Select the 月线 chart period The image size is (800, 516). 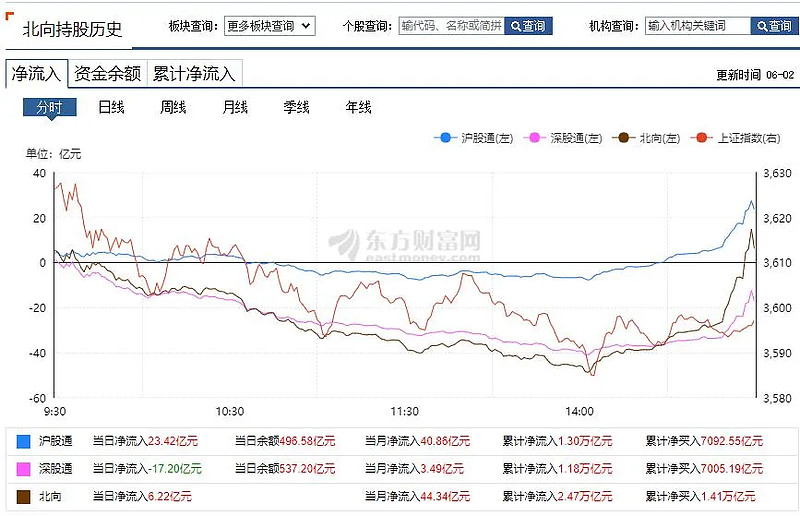click(235, 107)
